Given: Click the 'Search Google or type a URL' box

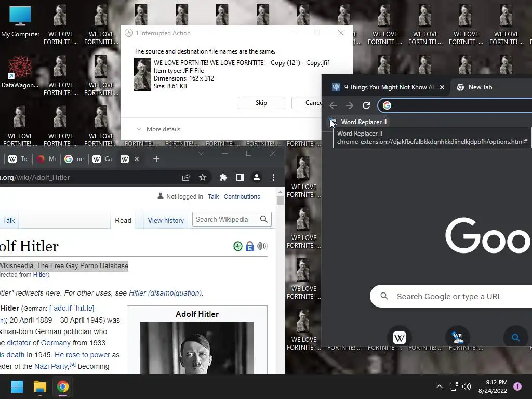Looking at the screenshot, I should [x=450, y=297].
